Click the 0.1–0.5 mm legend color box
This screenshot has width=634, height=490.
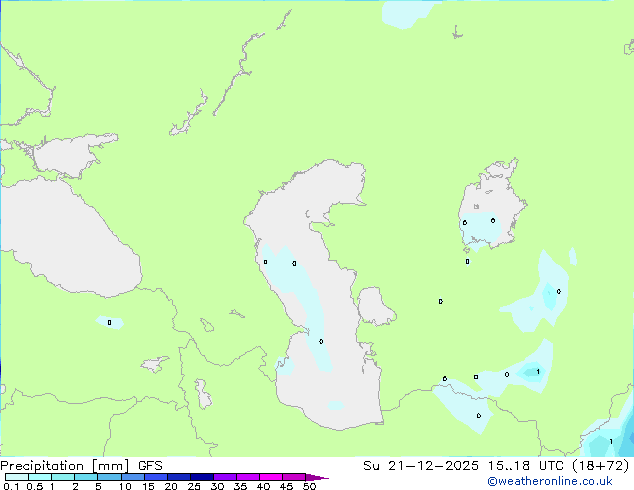click(x=17, y=477)
